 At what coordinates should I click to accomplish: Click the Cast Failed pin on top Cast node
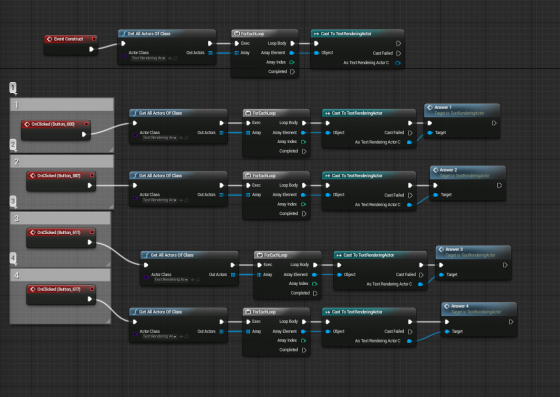398,53
